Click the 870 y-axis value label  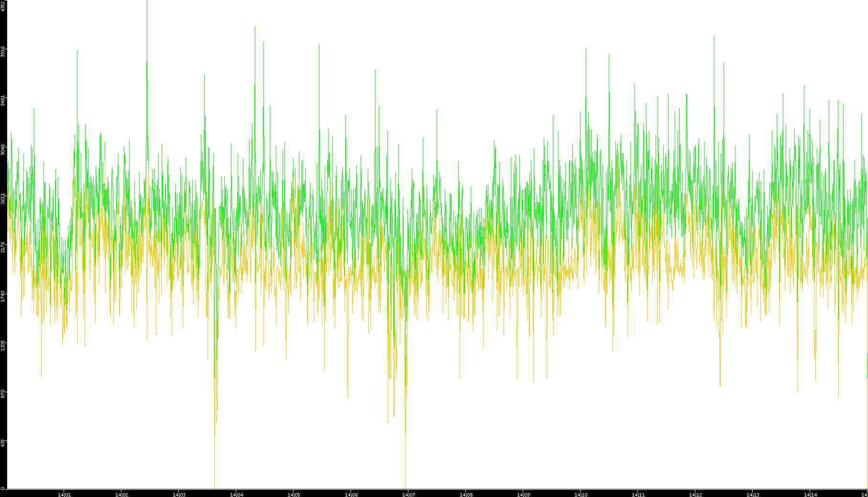tap(3, 393)
